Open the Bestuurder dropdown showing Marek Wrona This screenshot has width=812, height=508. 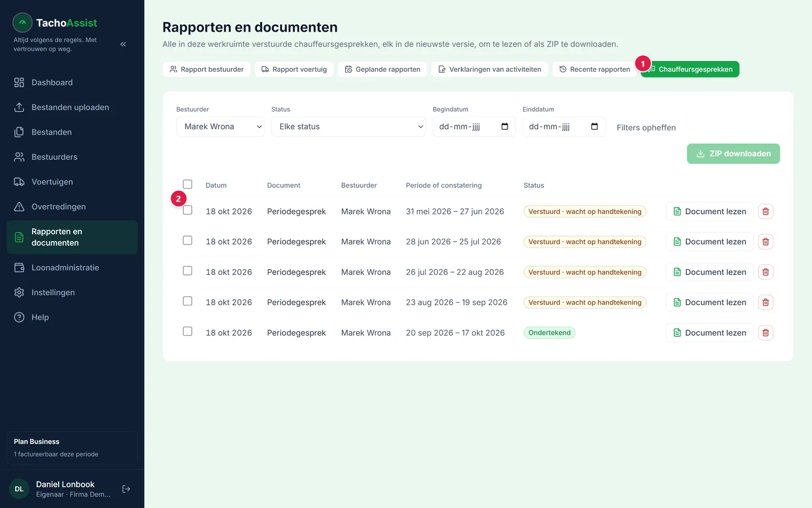pyautogui.click(x=220, y=126)
